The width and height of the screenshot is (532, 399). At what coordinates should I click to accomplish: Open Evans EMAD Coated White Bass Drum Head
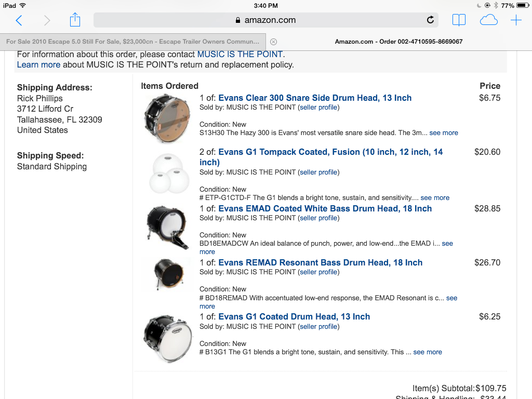325,208
